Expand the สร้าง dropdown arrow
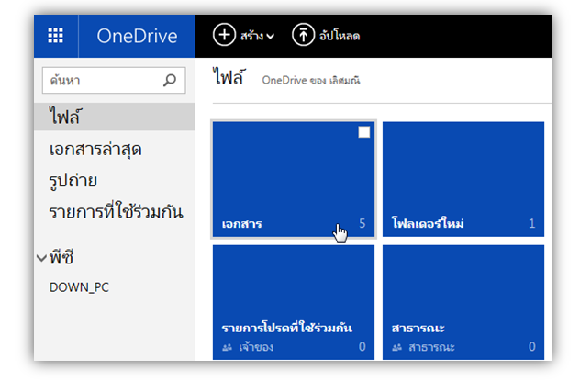 (271, 37)
